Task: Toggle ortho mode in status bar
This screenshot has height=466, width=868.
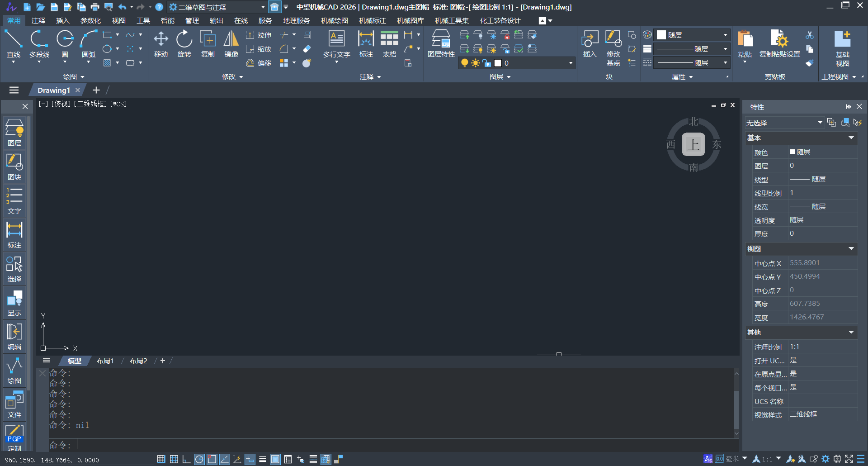Action: [186, 459]
